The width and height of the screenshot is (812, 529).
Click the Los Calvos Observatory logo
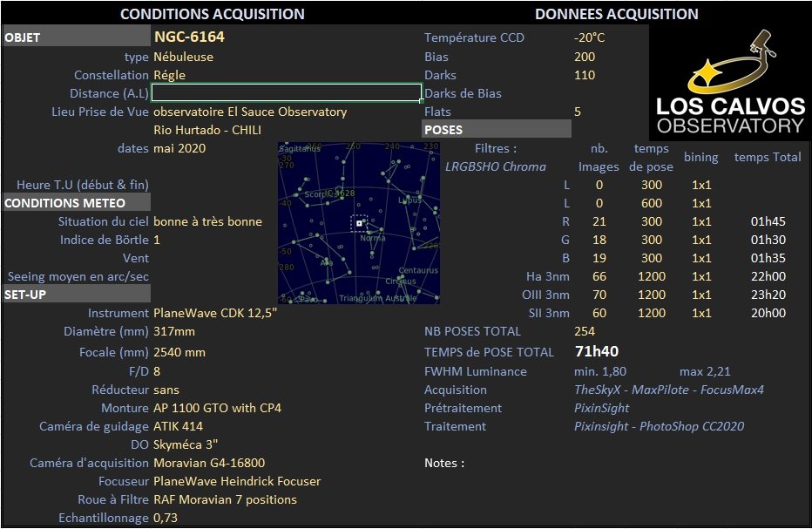click(x=730, y=83)
